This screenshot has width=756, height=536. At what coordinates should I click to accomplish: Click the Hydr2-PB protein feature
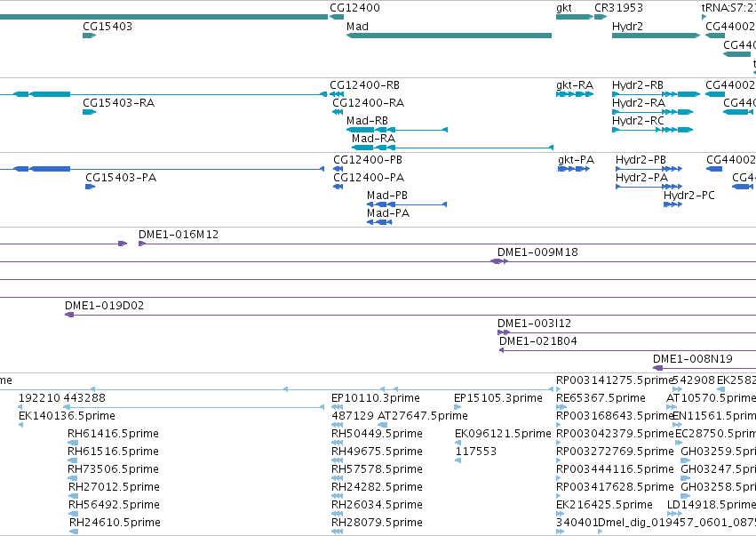pyautogui.click(x=649, y=169)
